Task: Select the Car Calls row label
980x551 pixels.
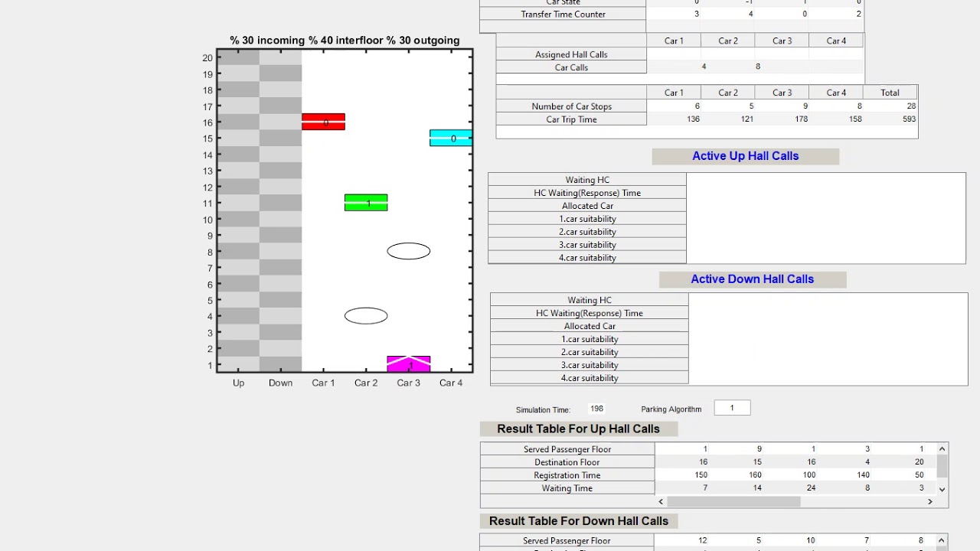Action: [571, 67]
